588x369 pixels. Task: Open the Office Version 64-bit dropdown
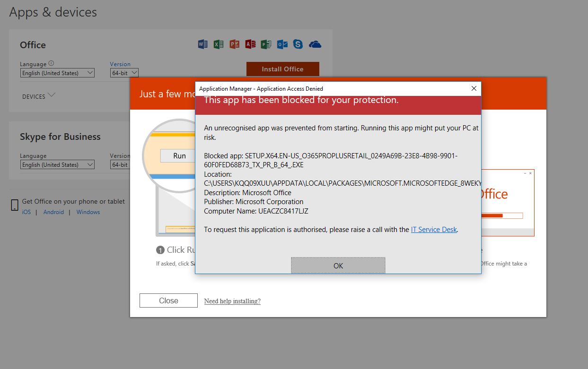124,73
